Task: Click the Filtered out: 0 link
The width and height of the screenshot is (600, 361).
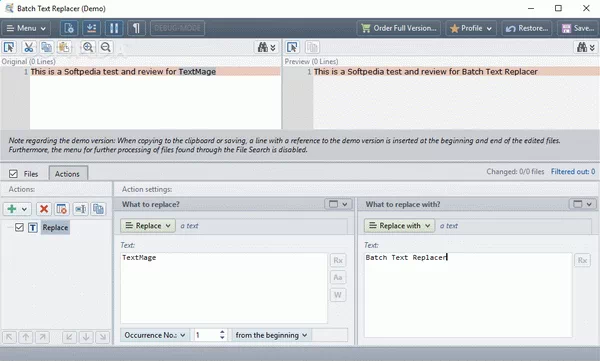Action: pos(573,172)
